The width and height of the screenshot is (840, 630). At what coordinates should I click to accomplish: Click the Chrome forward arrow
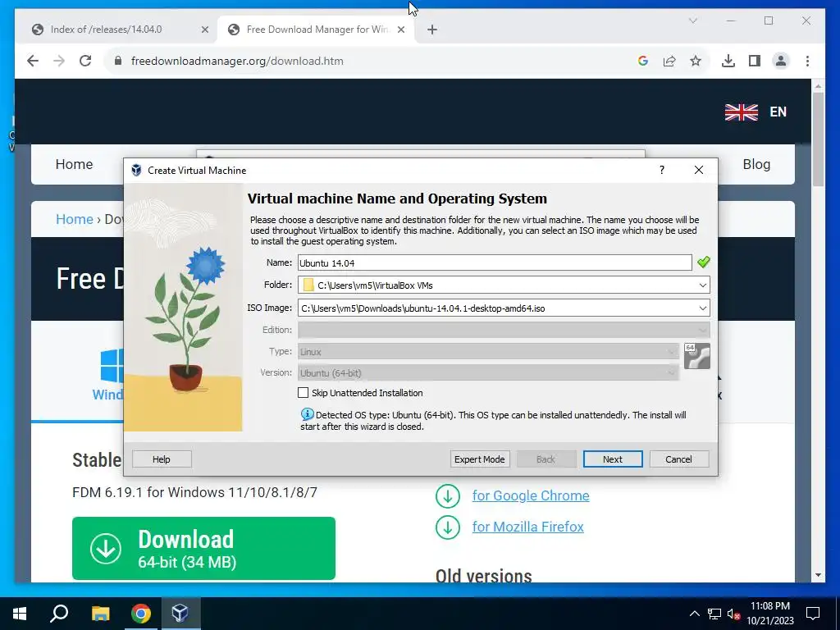(x=59, y=61)
